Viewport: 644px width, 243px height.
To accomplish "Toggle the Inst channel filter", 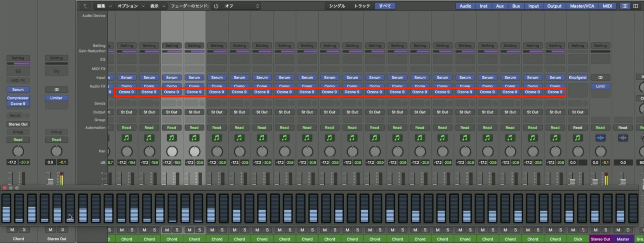I will click(484, 6).
